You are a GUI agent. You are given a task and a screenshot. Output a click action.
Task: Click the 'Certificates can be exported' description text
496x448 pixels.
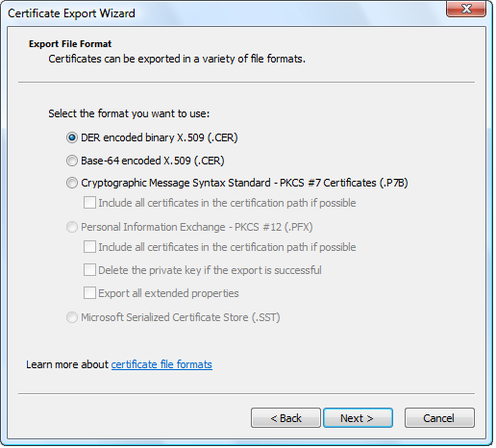click(177, 59)
